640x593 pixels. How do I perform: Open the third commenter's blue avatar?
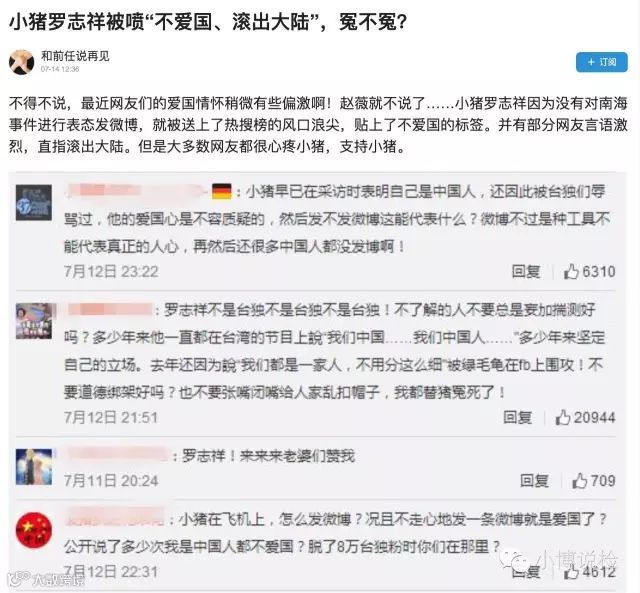coord(34,466)
